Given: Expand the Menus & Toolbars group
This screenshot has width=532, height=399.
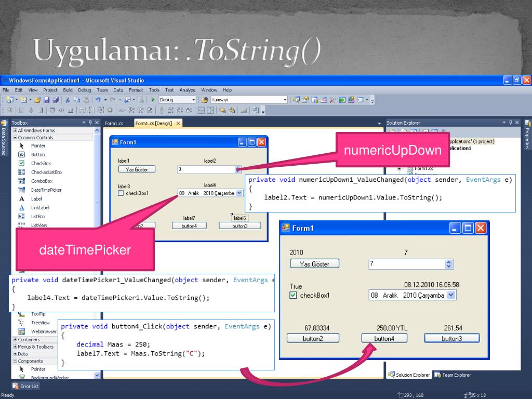Looking at the screenshot, I should point(15,347).
